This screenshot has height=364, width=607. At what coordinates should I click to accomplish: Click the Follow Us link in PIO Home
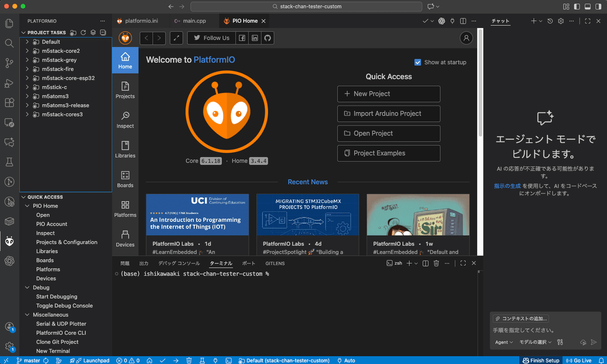[x=211, y=37]
